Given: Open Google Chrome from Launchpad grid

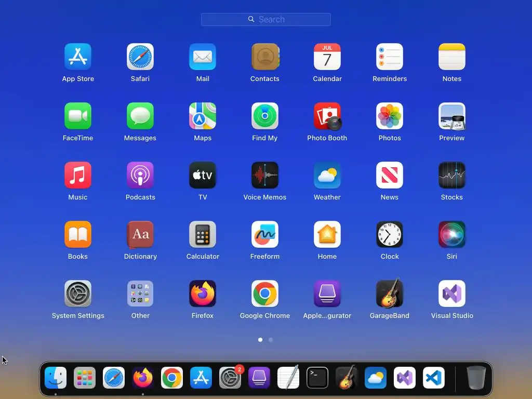Looking at the screenshot, I should coord(265,294).
